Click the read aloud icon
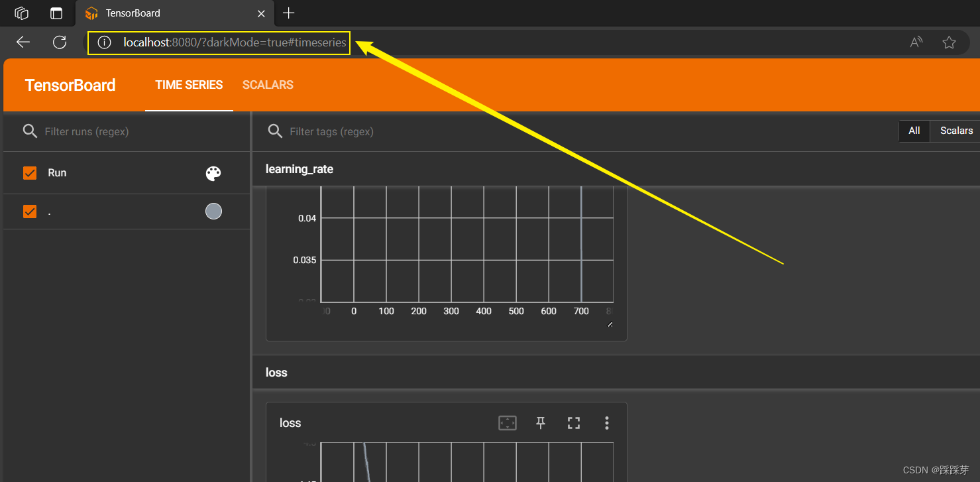The image size is (980, 482). click(x=916, y=42)
